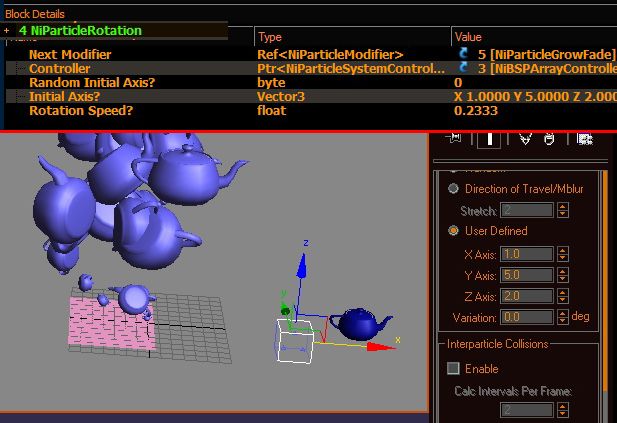Click the Initial Axis X Y Z value
This screenshot has height=423, width=617.
point(535,96)
